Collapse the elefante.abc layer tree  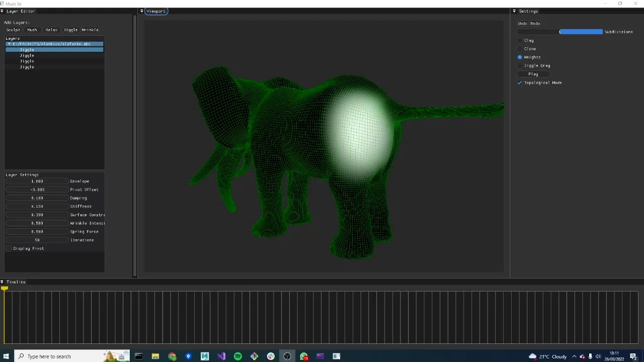pyautogui.click(x=9, y=44)
